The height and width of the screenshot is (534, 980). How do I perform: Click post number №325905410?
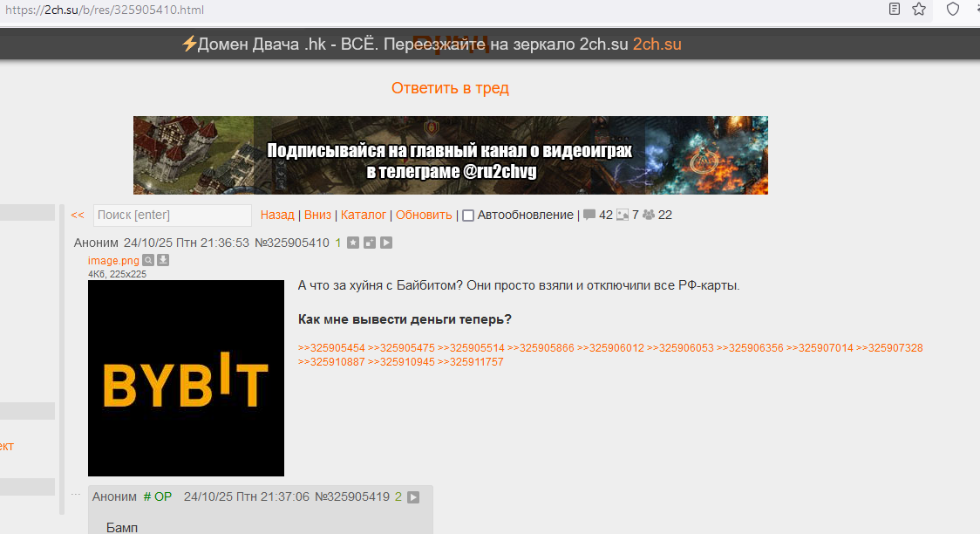[292, 243]
